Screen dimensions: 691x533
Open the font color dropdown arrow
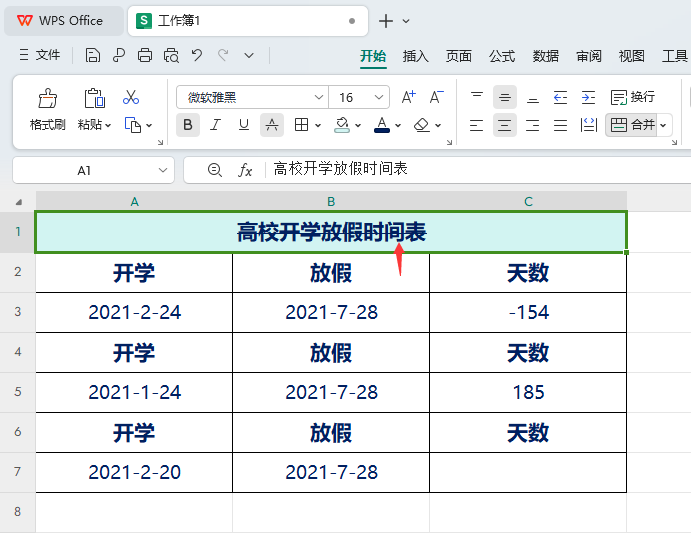(398, 126)
